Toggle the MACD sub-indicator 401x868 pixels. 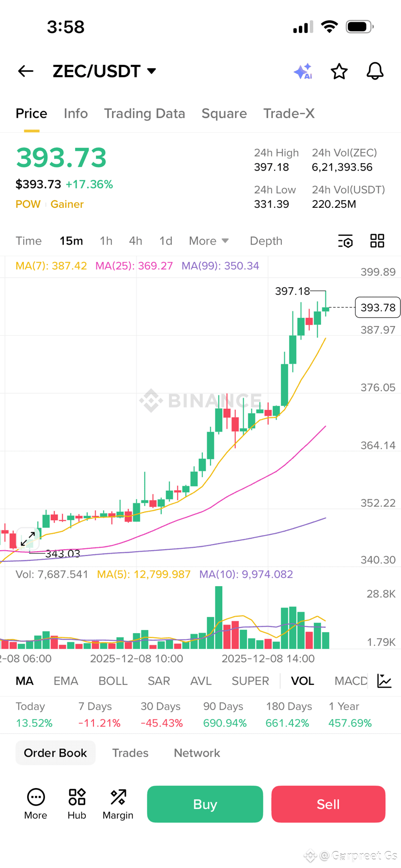click(x=351, y=681)
